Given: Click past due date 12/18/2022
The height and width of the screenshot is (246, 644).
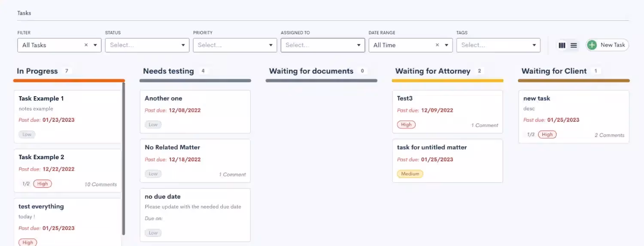Looking at the screenshot, I should (185, 159).
